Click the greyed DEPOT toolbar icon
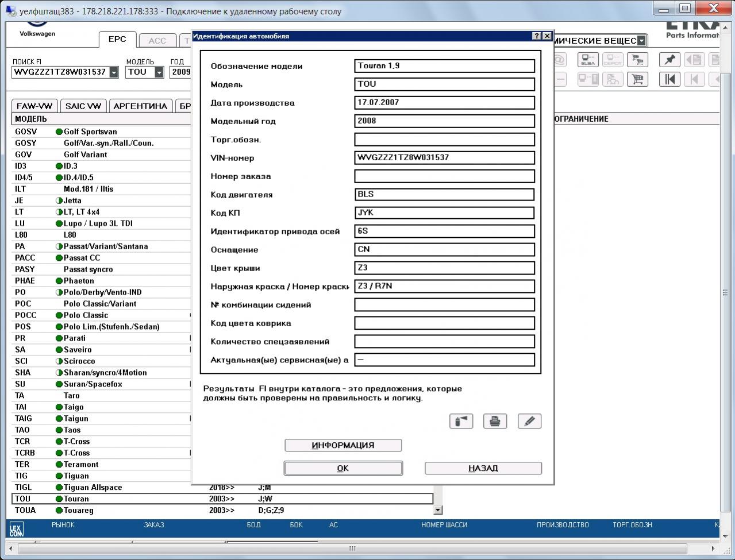The height and width of the screenshot is (560, 735). tap(613, 60)
